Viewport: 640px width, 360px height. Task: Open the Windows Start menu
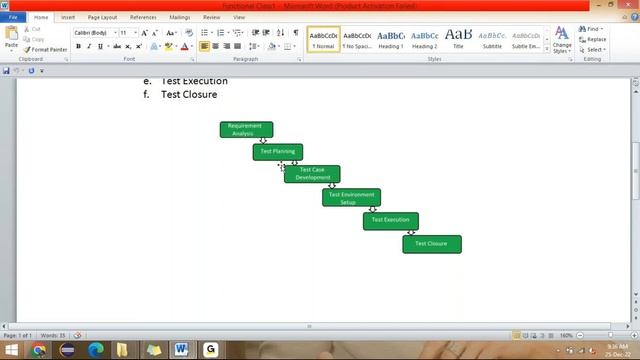pos(12,350)
